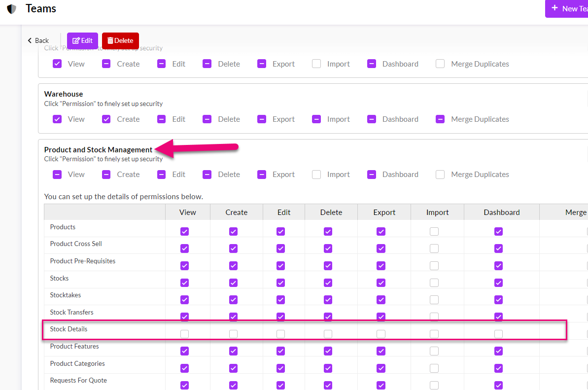The height and width of the screenshot is (390, 588).
Task: Toggle Dashboard for Product and Stock Management section
Action: [372, 175]
